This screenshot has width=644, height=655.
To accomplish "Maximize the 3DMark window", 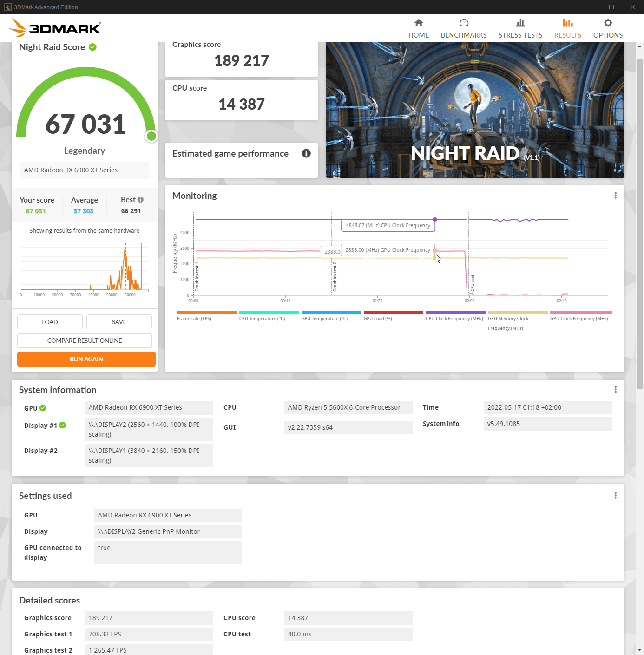I will 611,7.
